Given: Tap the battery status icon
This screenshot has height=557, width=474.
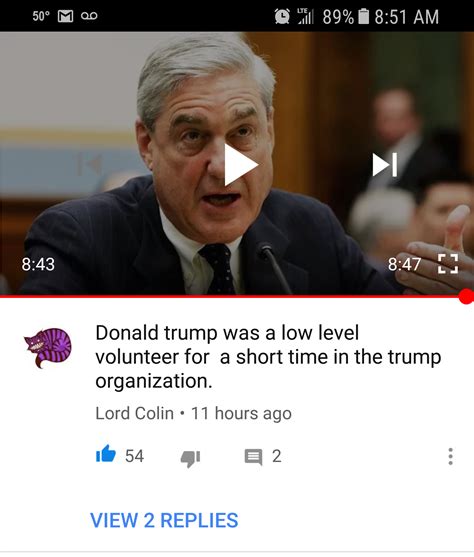Looking at the screenshot, I should (363, 17).
